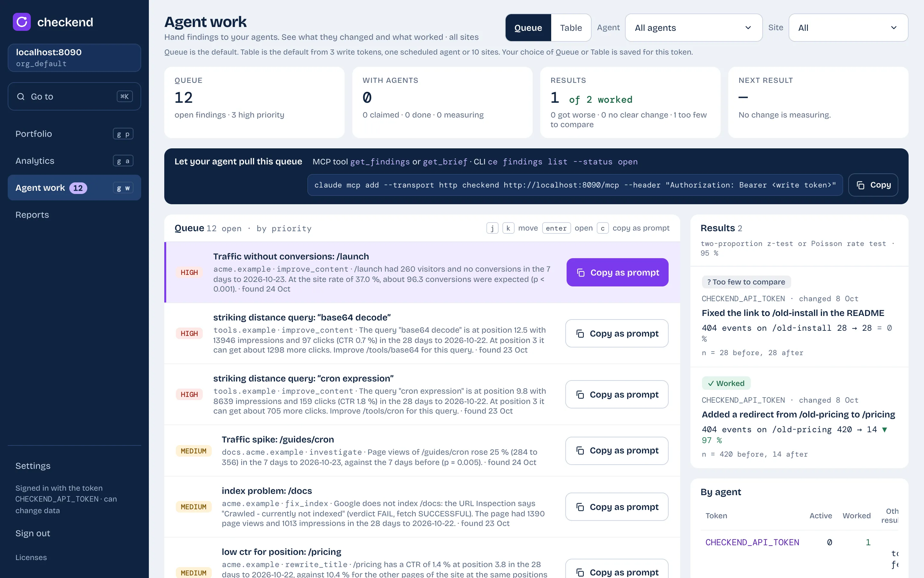The width and height of the screenshot is (924, 578).
Task: Open Portfolio in the sidebar
Action: [74, 134]
